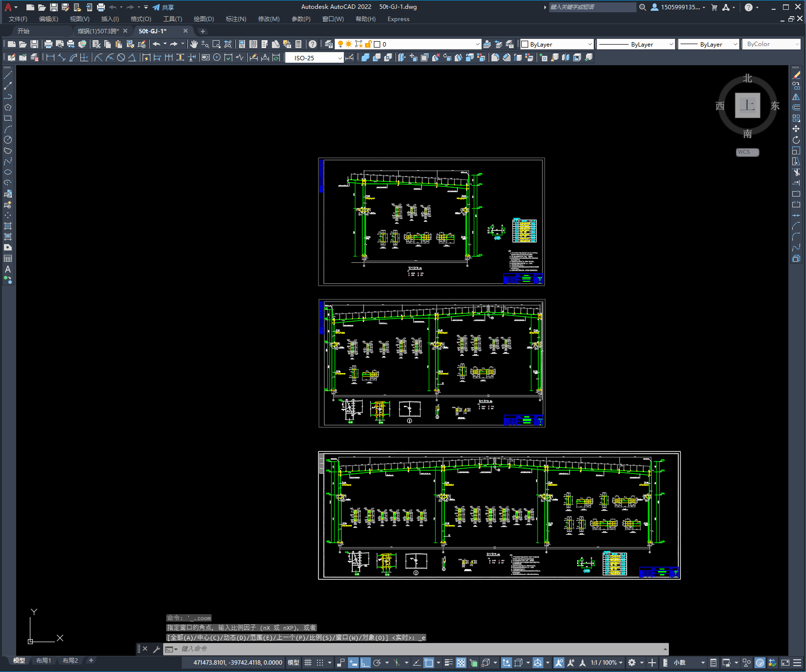Open the 绘图(D) menu
806x672 pixels.
(x=204, y=19)
